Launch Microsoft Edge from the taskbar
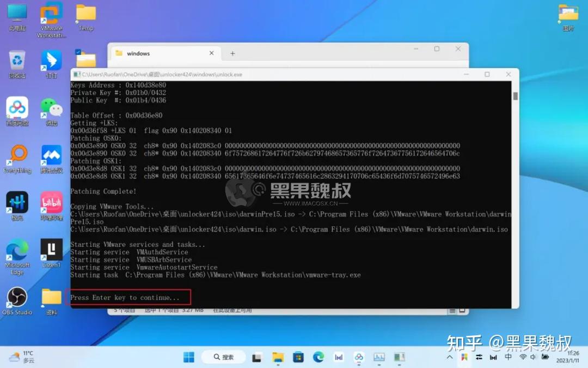The width and height of the screenshot is (588, 368). click(318, 357)
